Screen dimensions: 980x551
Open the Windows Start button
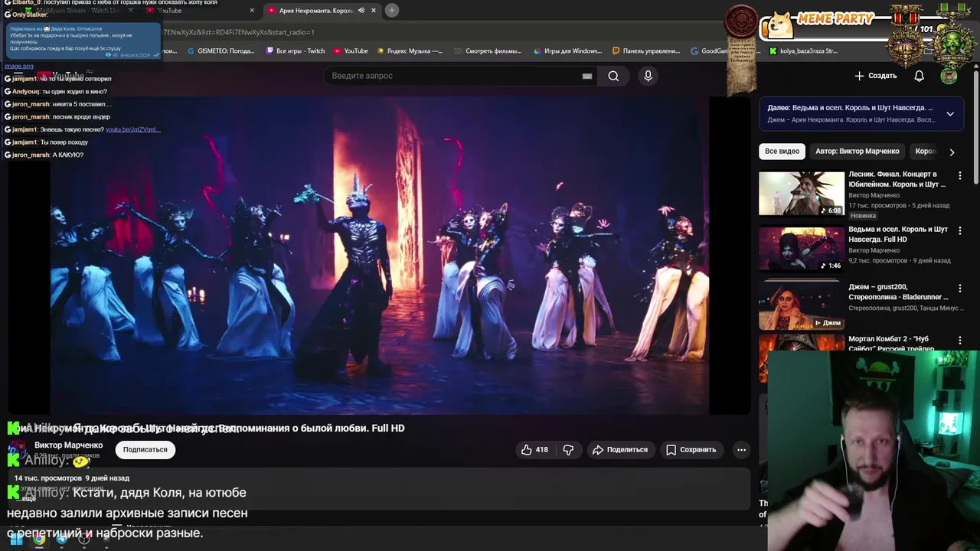15,539
